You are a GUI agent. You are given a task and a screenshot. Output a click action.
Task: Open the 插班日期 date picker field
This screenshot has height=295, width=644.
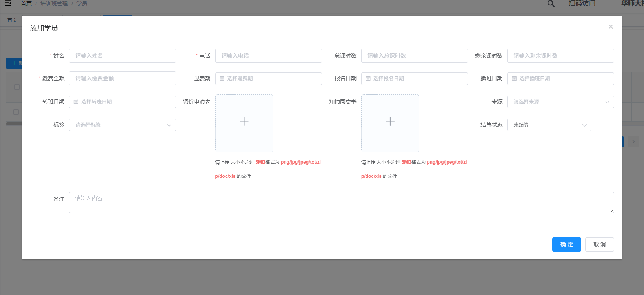point(560,79)
